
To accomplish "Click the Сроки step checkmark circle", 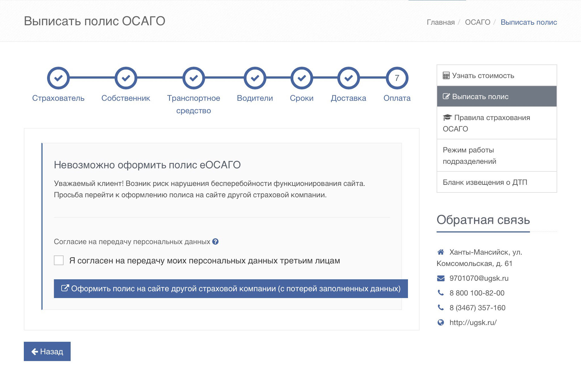I will [302, 78].
